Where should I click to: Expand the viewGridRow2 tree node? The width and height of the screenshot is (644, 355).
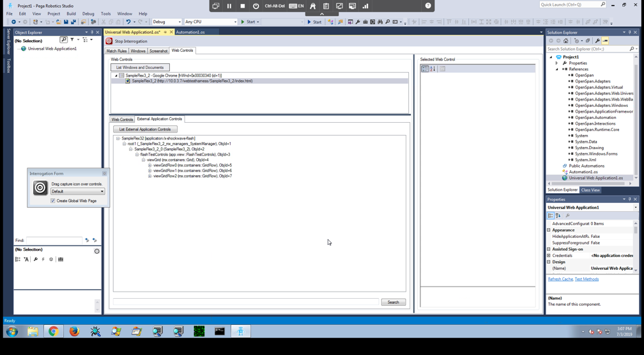point(150,176)
